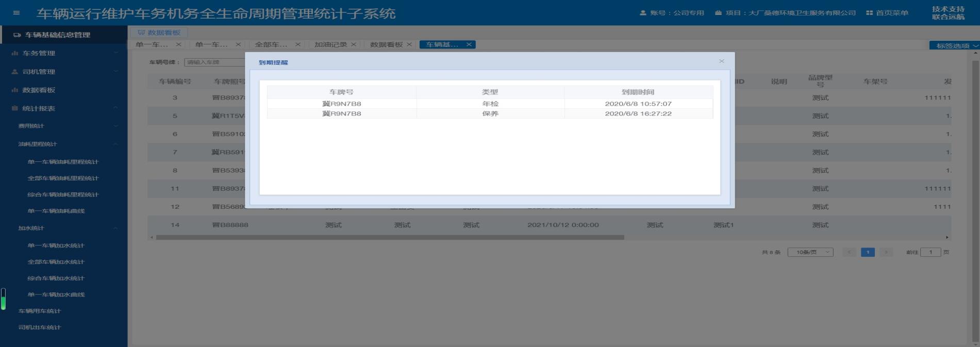Click 车辆编号 column header
980x347 pixels.
175,81
